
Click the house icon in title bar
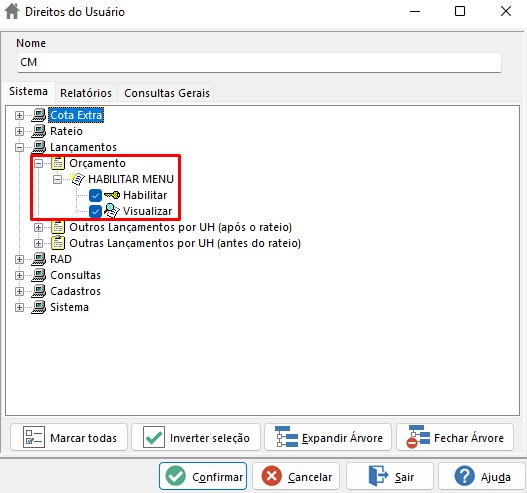pos(12,11)
